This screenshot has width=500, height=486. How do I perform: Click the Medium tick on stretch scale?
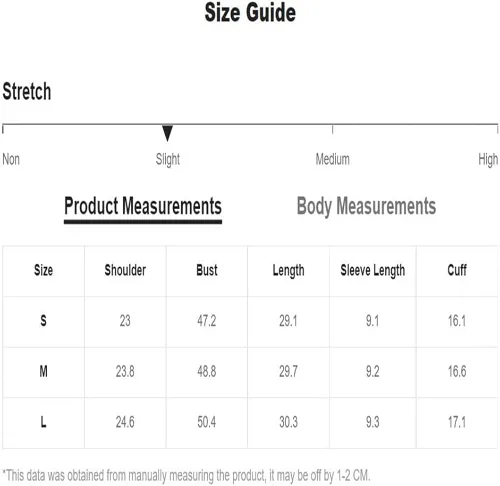332,129
